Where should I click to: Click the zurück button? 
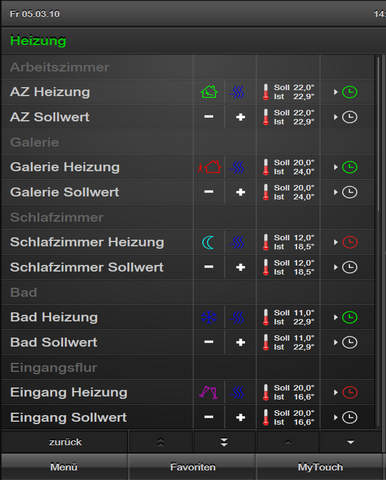pyautogui.click(x=65, y=442)
